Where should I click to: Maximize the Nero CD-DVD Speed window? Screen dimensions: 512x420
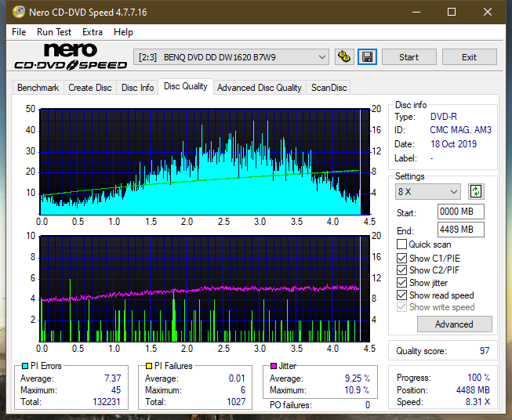point(452,12)
